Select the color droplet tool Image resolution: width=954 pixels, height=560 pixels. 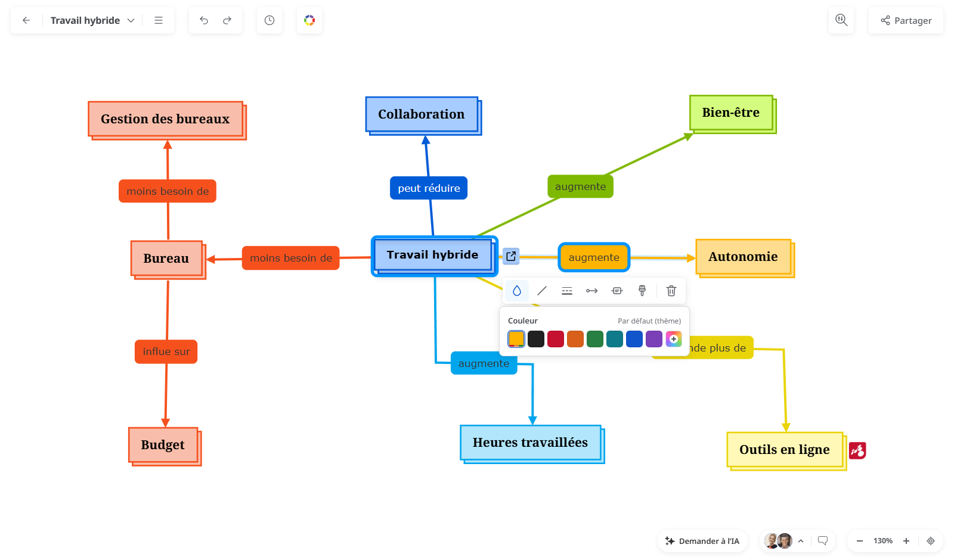coord(517,291)
